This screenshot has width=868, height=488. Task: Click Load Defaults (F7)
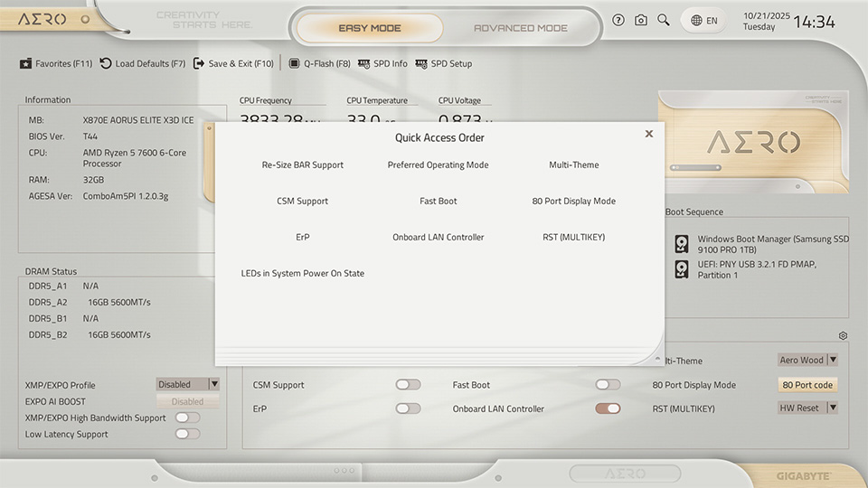[142, 64]
